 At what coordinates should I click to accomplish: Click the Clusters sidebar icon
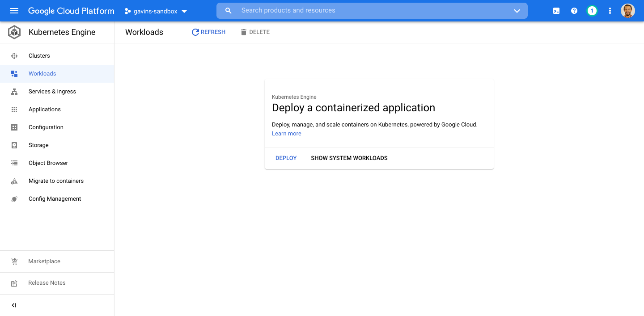[x=14, y=56]
